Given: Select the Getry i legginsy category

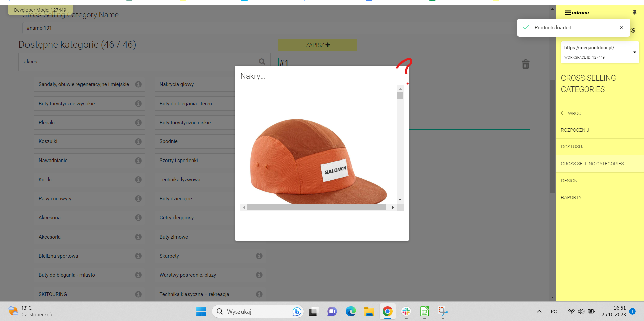Looking at the screenshot, I should 195,218.
